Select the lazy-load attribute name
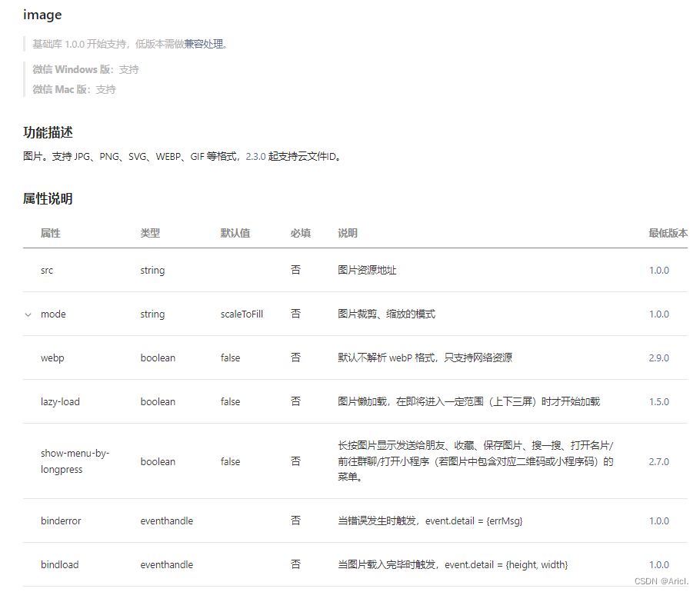The image size is (700, 592). point(60,402)
